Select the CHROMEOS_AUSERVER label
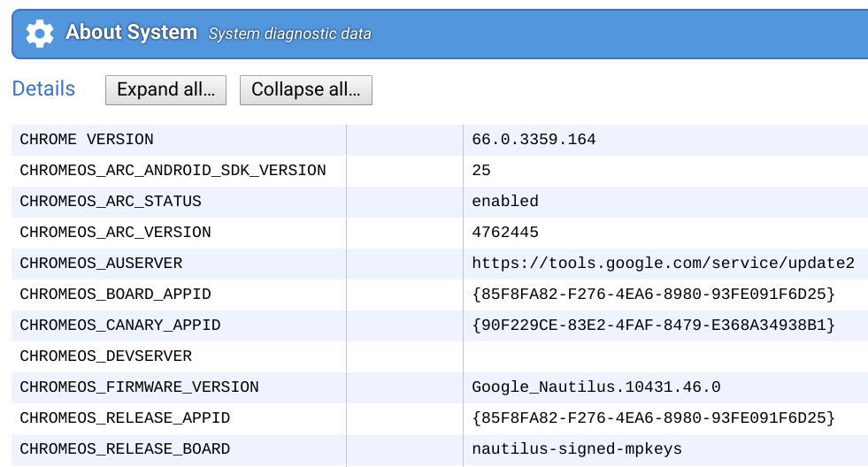This screenshot has width=868, height=467. [x=101, y=264]
